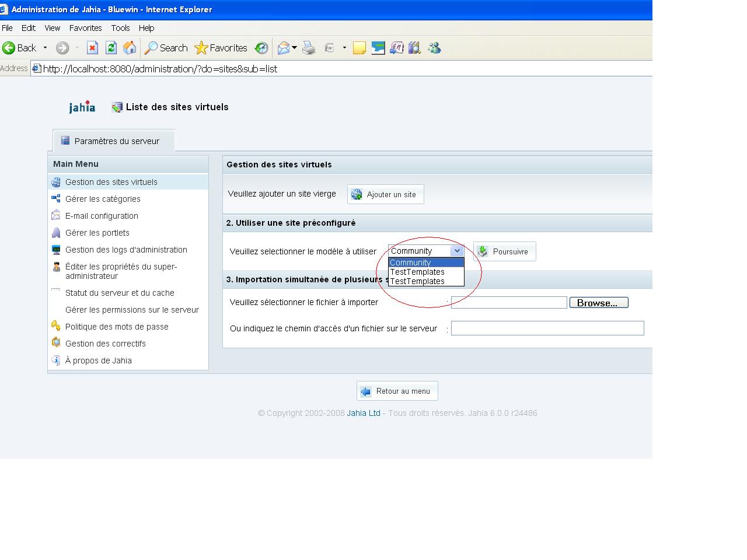Click the Research books icon

(x=415, y=48)
